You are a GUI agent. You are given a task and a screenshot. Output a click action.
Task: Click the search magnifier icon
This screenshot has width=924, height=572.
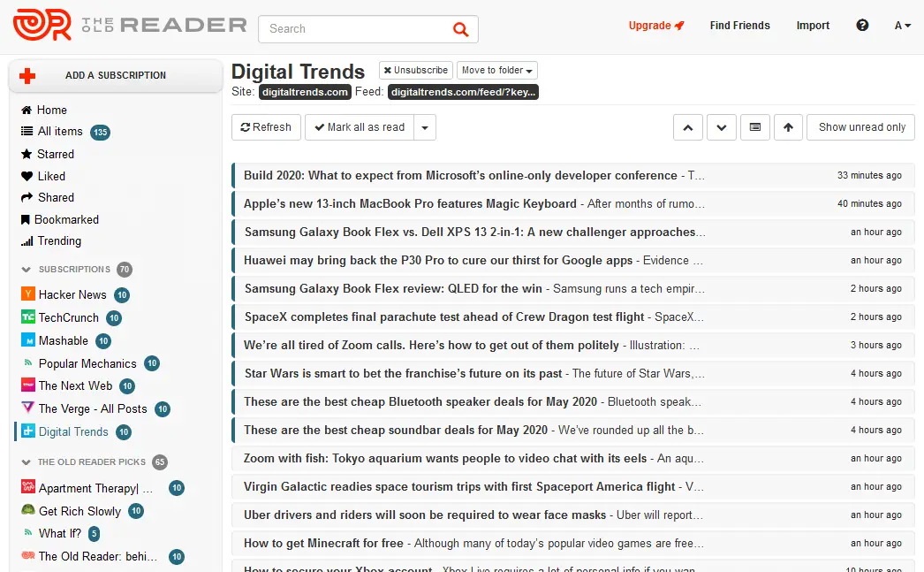(460, 29)
